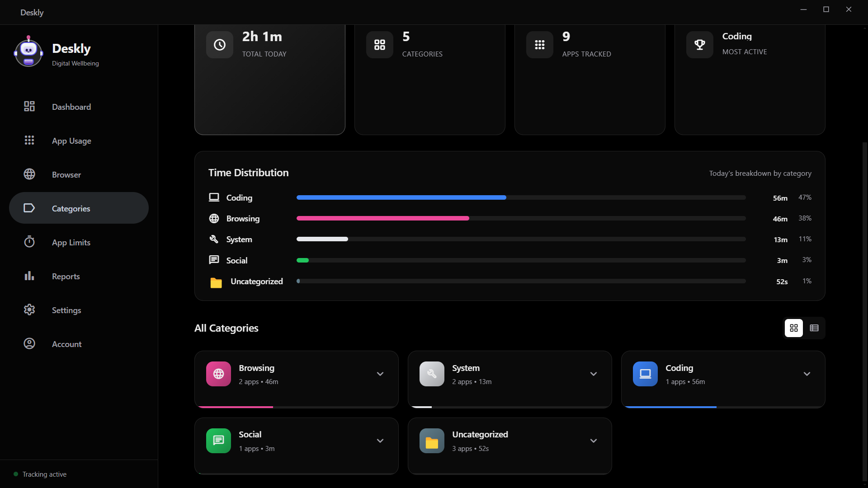Click the Most Active trophy icon
868x488 pixels.
[699, 45]
